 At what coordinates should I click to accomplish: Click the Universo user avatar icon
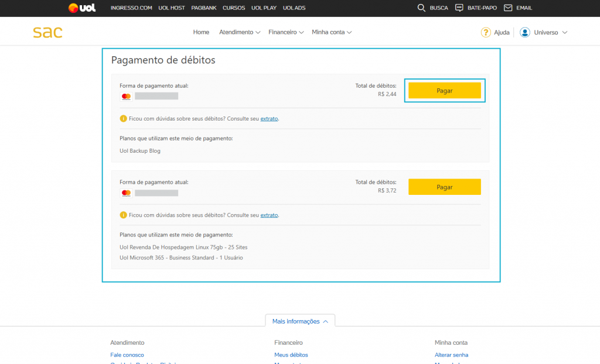[x=524, y=33]
